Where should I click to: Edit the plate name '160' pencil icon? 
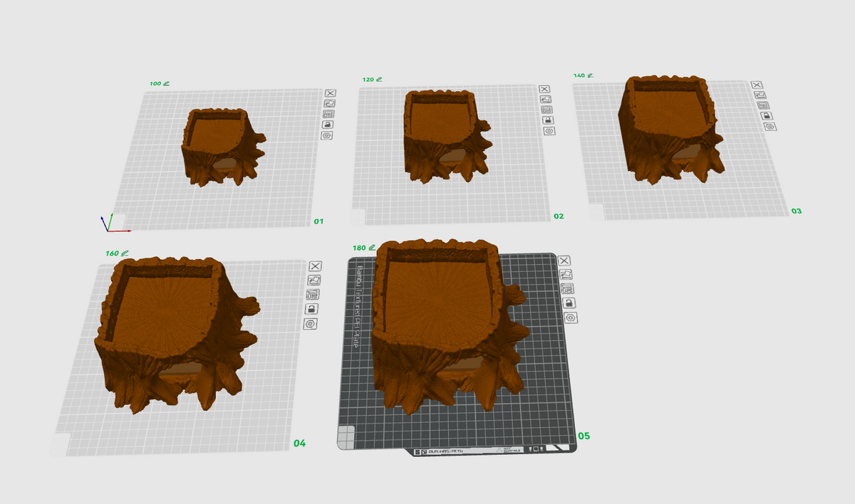coord(125,253)
